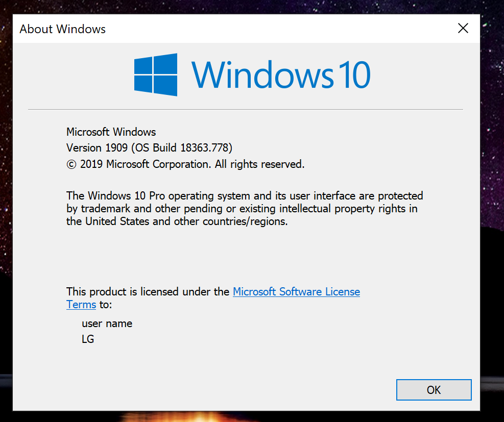This screenshot has width=504, height=422.
Task: Click the "user name" licensee text
Action: [x=107, y=324]
